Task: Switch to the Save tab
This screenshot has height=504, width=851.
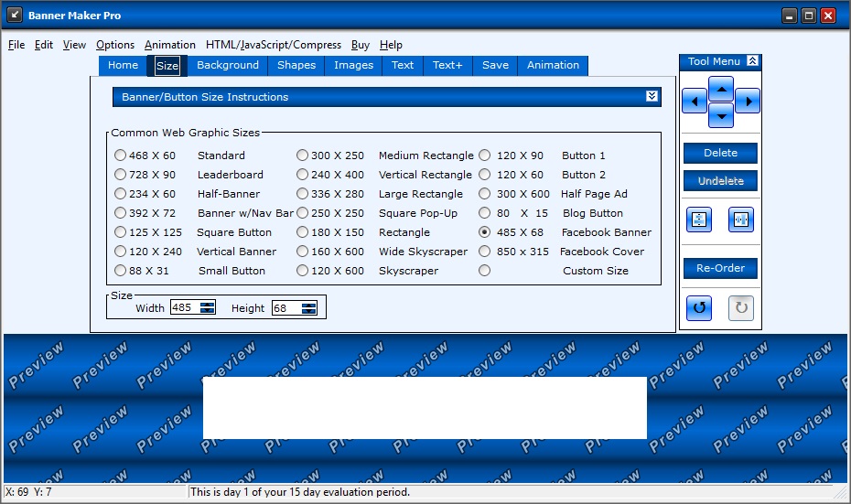Action: (496, 65)
